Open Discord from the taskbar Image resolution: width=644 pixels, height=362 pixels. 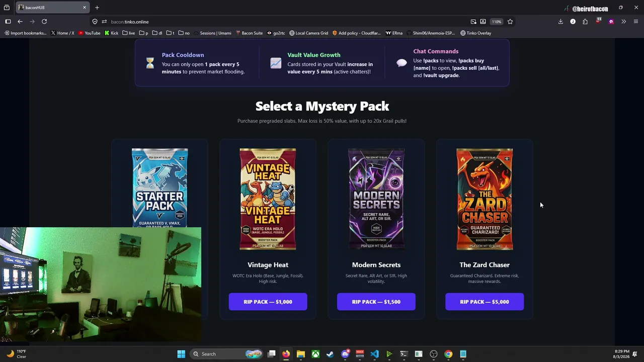pyautogui.click(x=345, y=354)
